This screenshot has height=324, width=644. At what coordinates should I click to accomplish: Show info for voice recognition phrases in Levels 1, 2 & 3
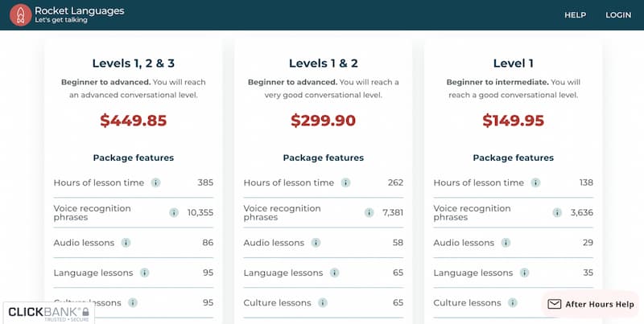(x=174, y=212)
